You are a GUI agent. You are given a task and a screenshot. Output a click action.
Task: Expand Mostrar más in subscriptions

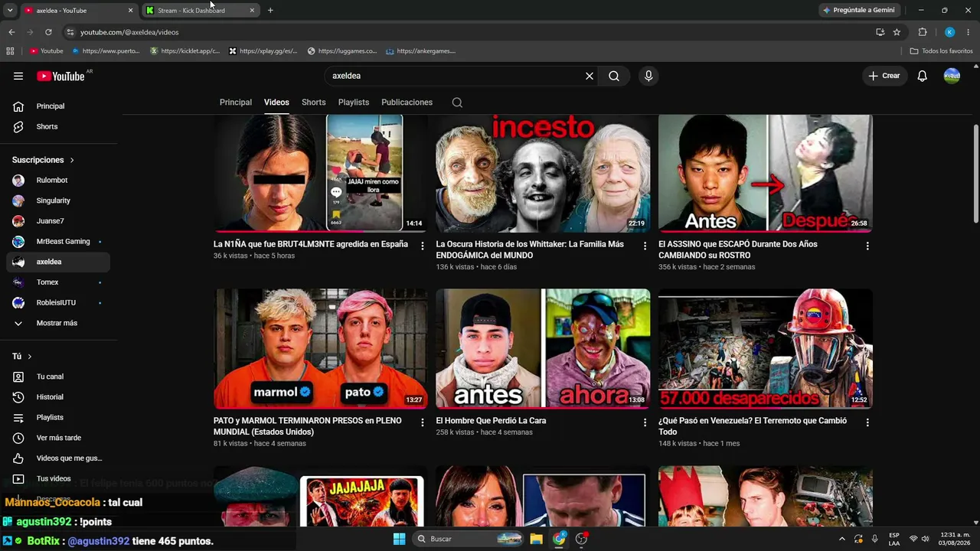point(58,323)
